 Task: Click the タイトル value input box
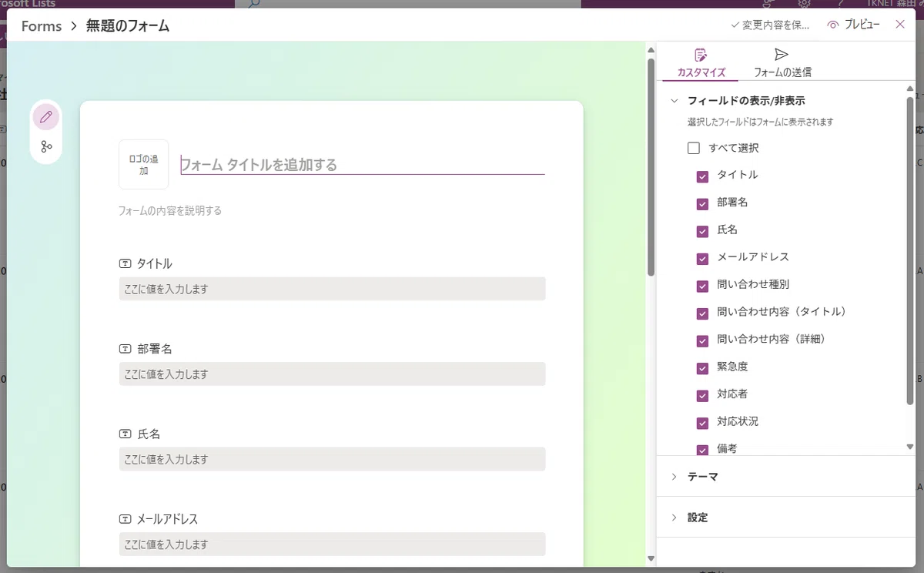pyautogui.click(x=332, y=289)
